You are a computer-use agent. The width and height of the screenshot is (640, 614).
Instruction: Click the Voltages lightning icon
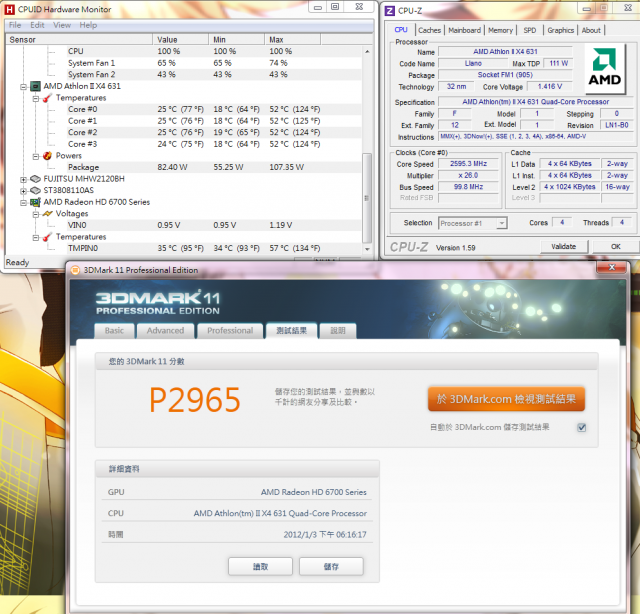pyautogui.click(x=47, y=214)
